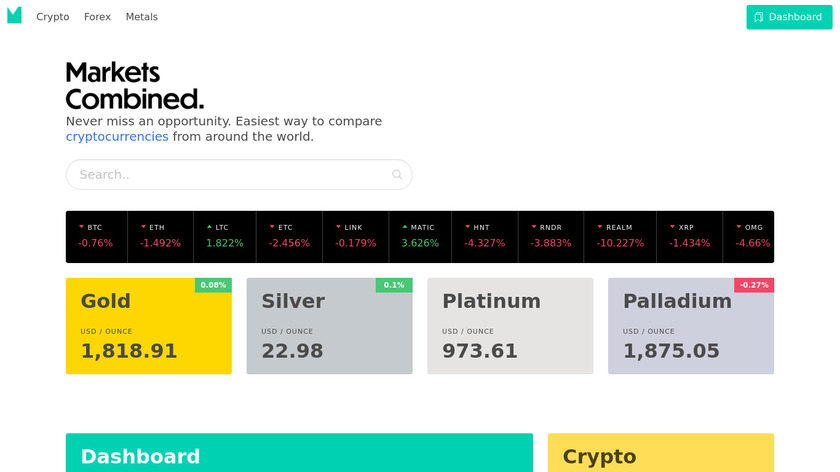Open the Silver price card
This screenshot has height=472, width=840.
(329, 326)
